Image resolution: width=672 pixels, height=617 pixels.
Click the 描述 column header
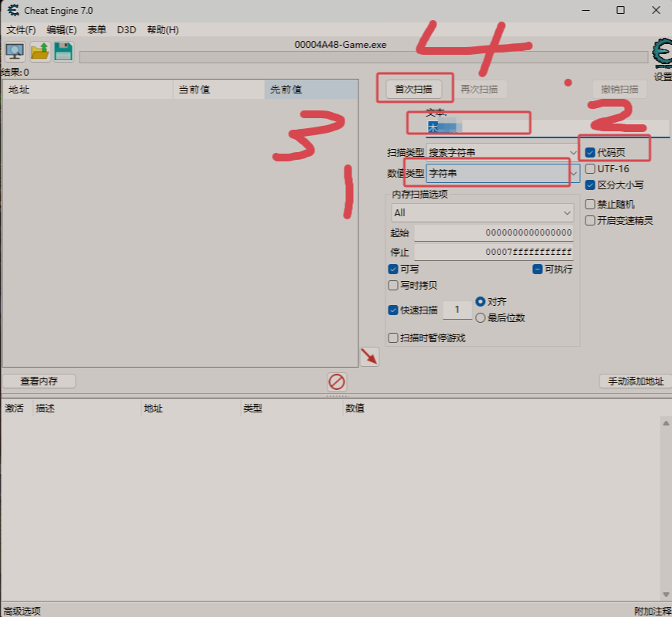coord(87,409)
